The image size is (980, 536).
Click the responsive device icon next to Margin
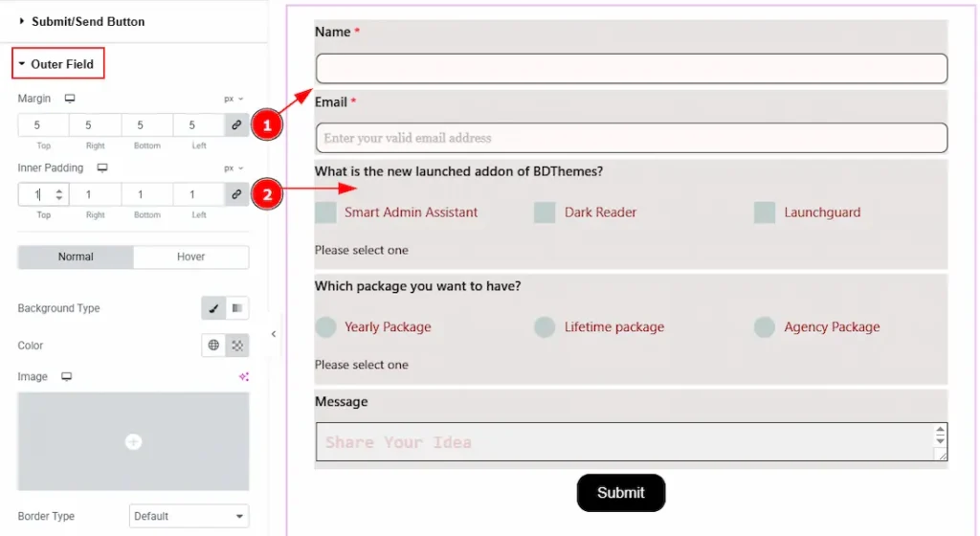[70, 99]
